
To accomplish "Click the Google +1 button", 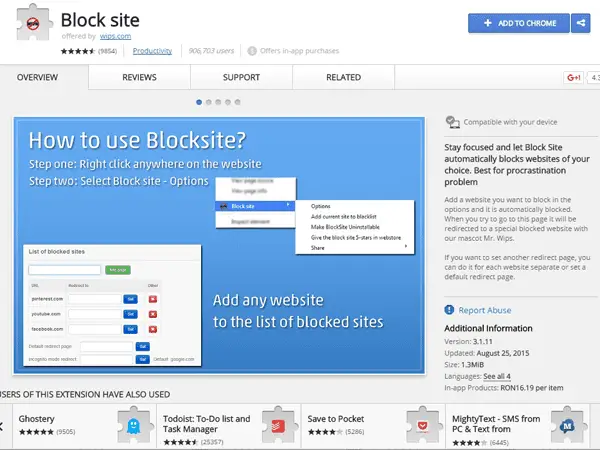I will coord(573,78).
